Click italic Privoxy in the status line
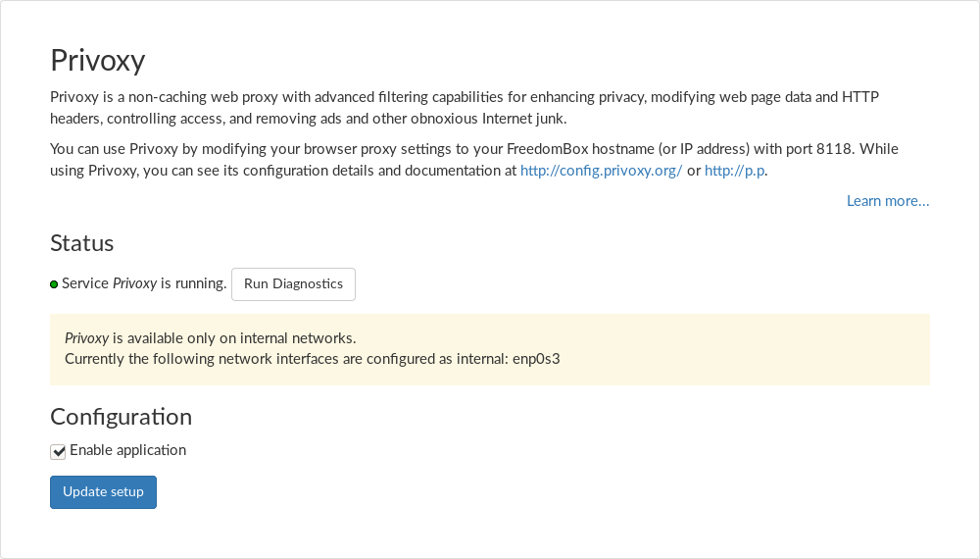 (134, 283)
